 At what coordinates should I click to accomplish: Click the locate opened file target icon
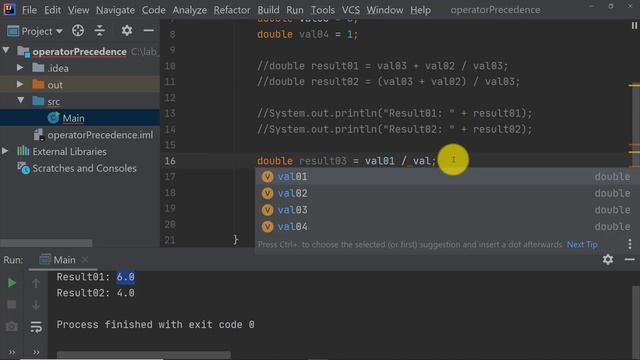pyautogui.click(x=78, y=31)
